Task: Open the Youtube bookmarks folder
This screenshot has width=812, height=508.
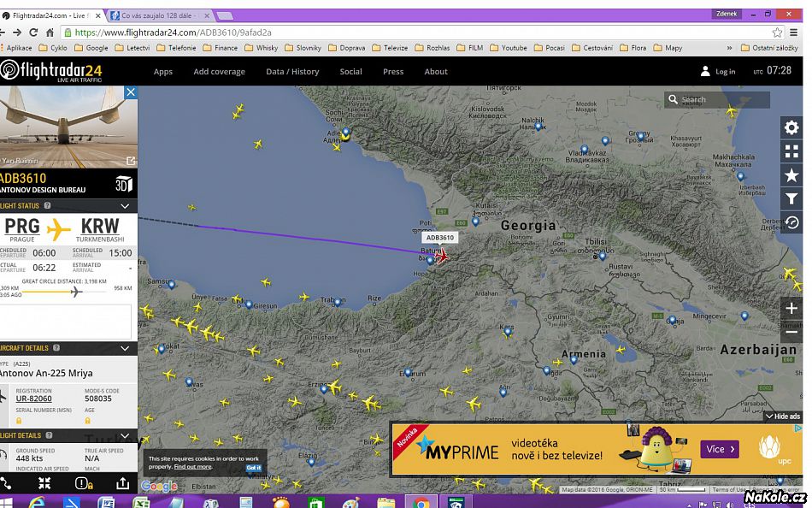Action: pyautogui.click(x=509, y=48)
